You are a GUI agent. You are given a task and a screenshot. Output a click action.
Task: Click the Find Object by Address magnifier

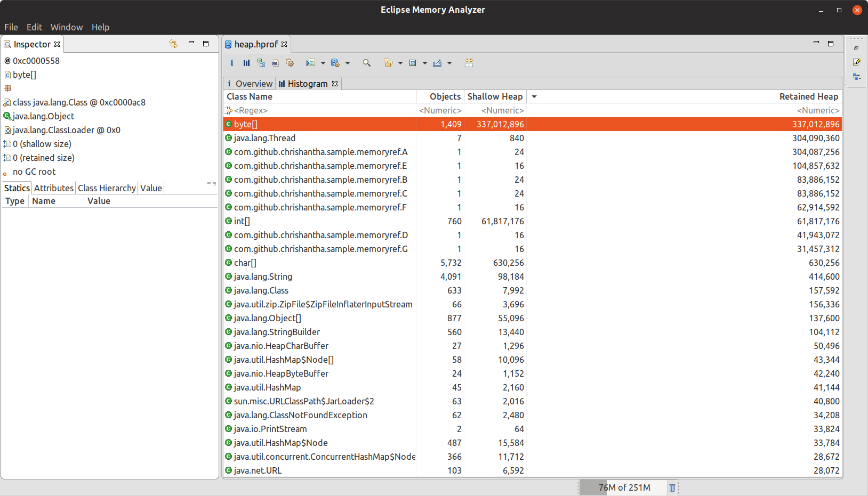click(x=367, y=63)
